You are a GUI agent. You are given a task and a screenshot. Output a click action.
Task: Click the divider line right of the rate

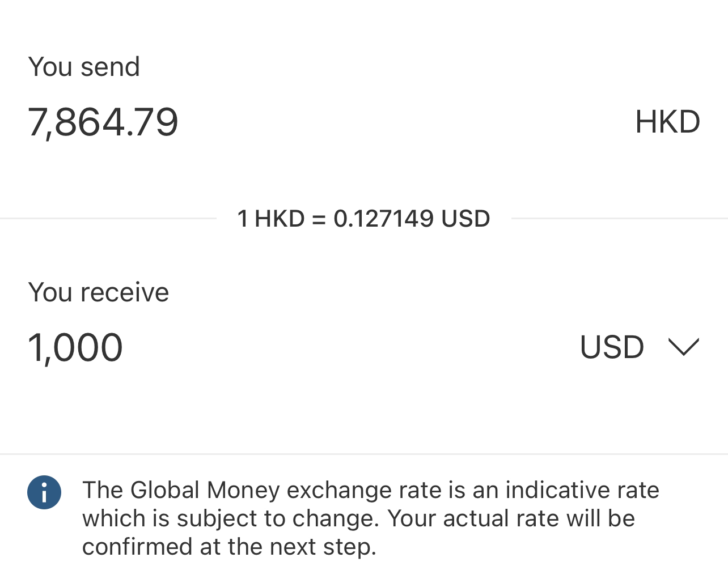click(x=619, y=218)
